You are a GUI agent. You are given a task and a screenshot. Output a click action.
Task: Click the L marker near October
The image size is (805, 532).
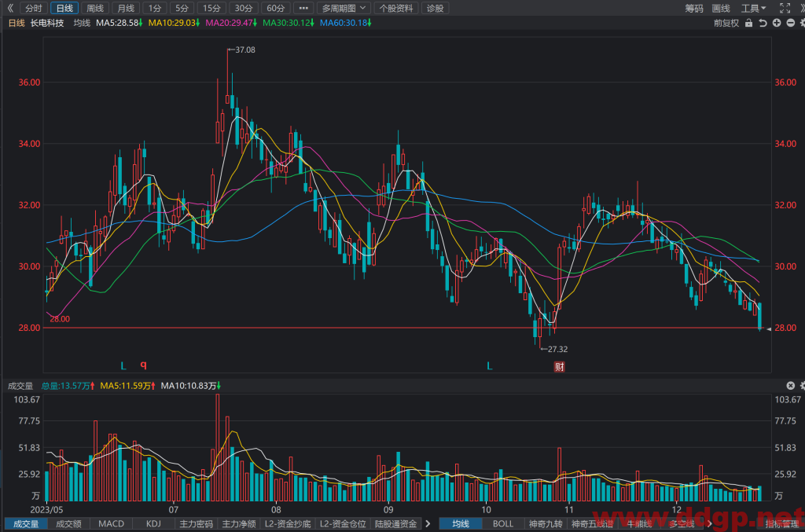pyautogui.click(x=489, y=365)
